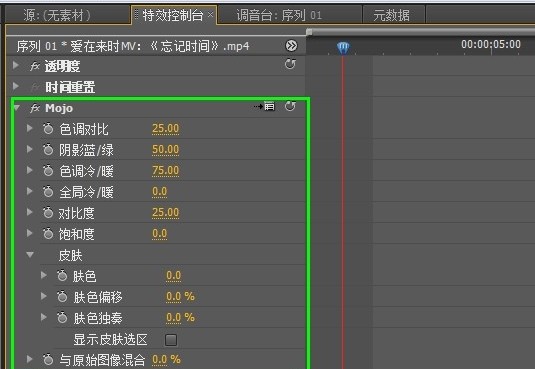
Task: Enable 显示皮肤选区 checkbox
Action: [171, 340]
